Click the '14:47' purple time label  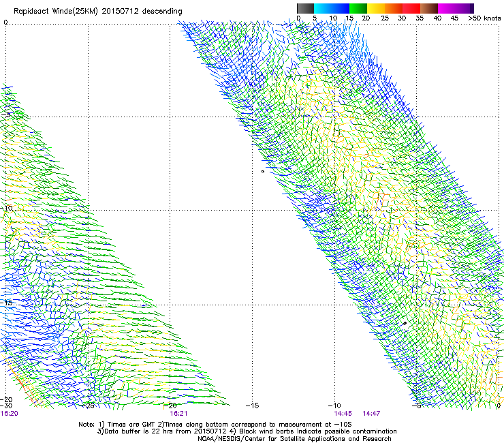pos(372,414)
